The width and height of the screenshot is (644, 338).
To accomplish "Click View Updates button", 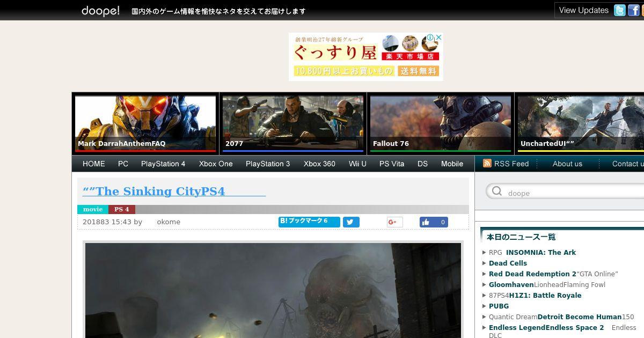I will 583,10.
